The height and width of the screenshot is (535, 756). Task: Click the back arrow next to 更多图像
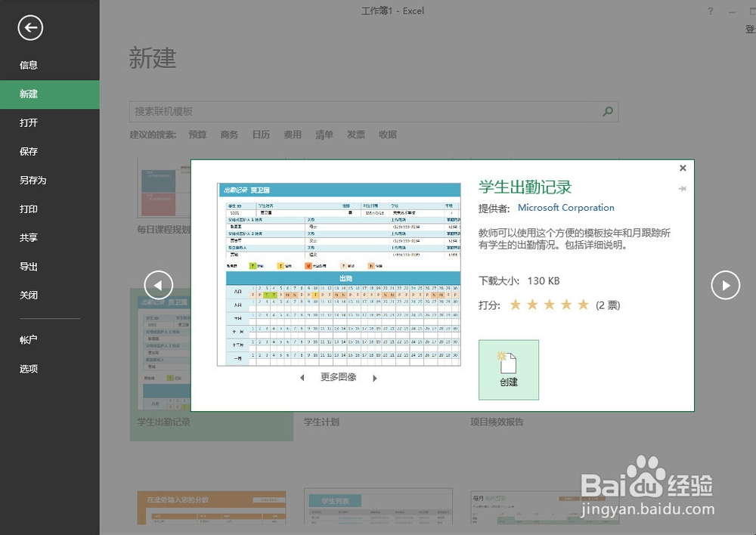[302, 378]
